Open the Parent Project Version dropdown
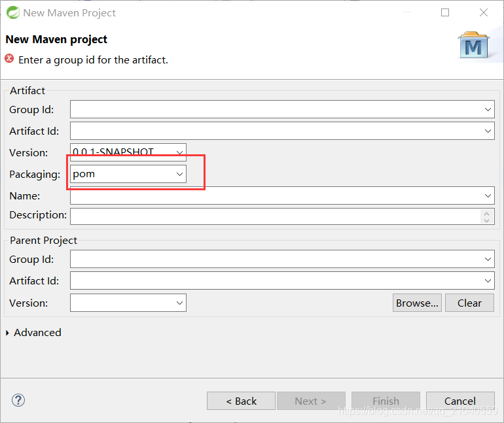Screen dimensions: 504x423 179,303
